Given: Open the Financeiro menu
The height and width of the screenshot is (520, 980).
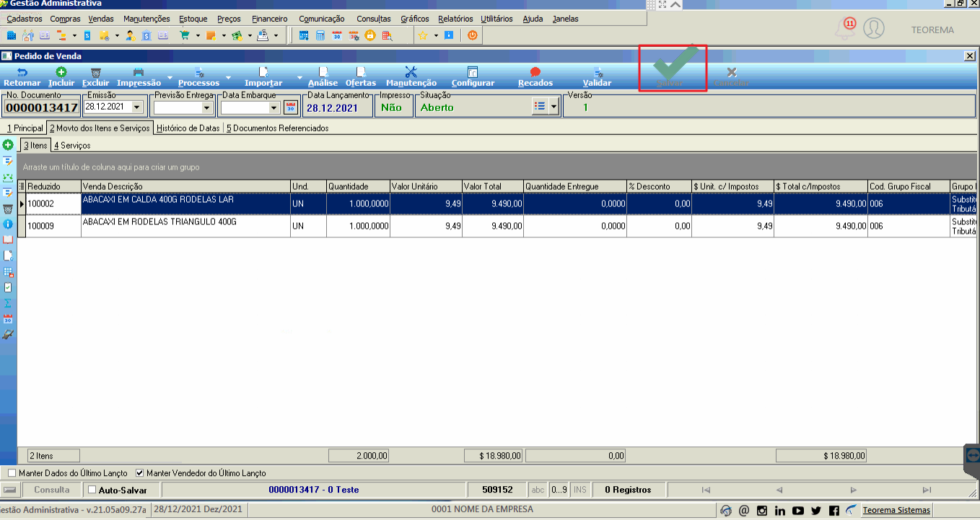Looking at the screenshot, I should pyautogui.click(x=270, y=19).
